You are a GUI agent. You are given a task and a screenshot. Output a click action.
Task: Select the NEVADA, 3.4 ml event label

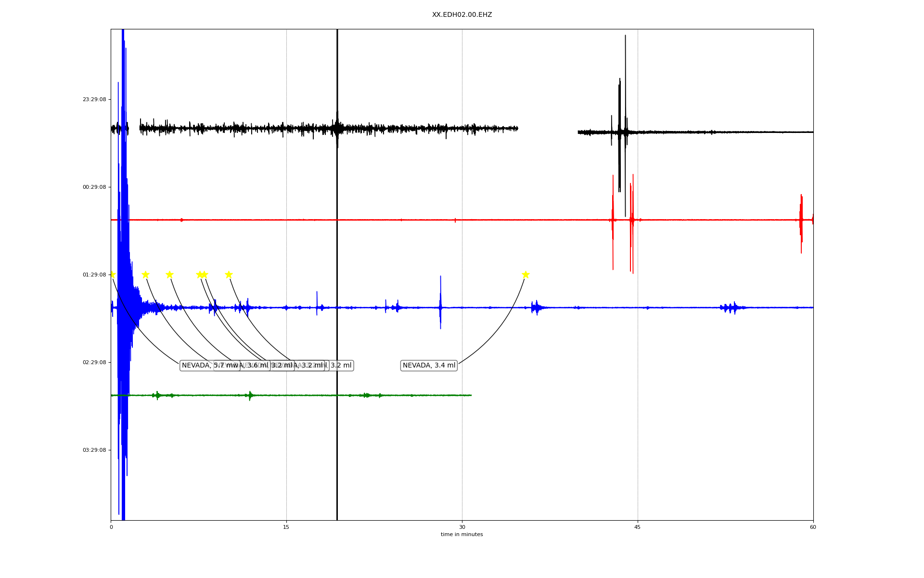coord(429,366)
